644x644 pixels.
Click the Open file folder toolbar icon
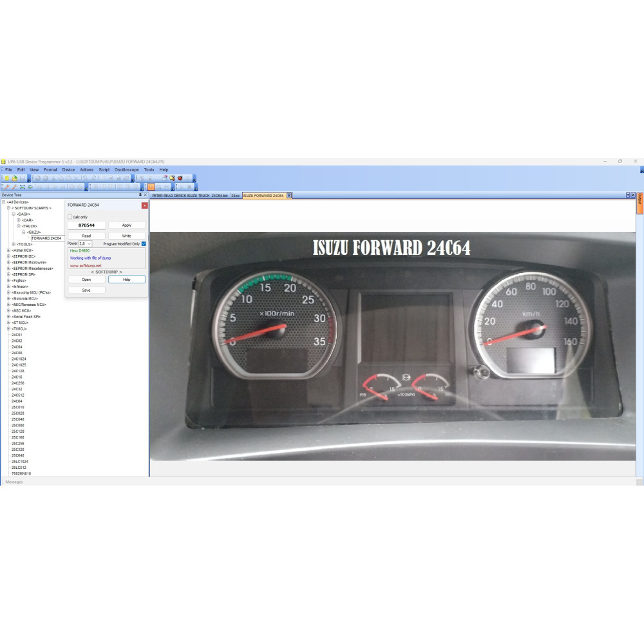pos(14,178)
